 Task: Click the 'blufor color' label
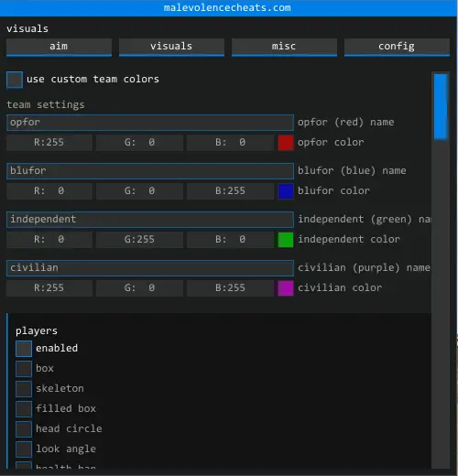click(334, 191)
